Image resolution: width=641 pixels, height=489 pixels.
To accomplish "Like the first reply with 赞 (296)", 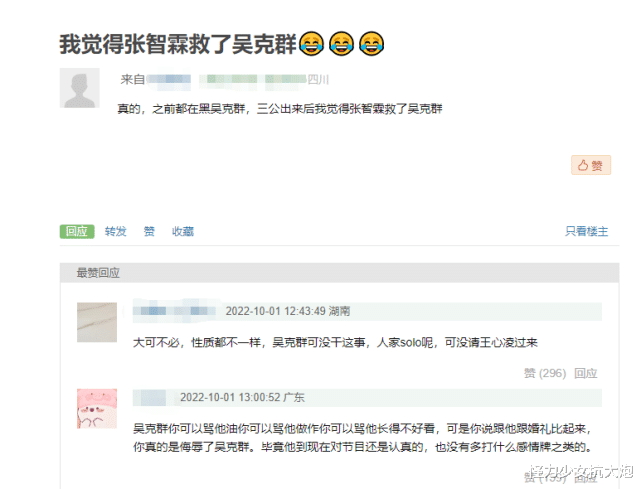I will [x=545, y=373].
